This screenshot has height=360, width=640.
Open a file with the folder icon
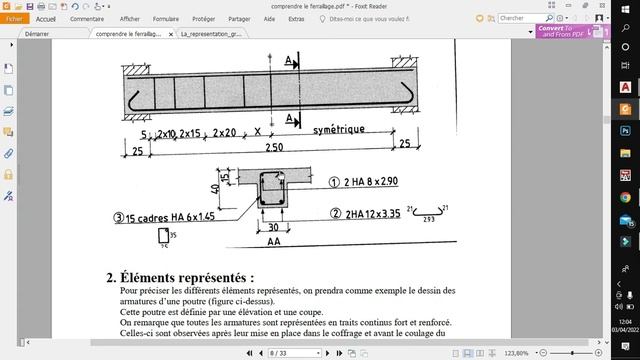tap(18, 7)
